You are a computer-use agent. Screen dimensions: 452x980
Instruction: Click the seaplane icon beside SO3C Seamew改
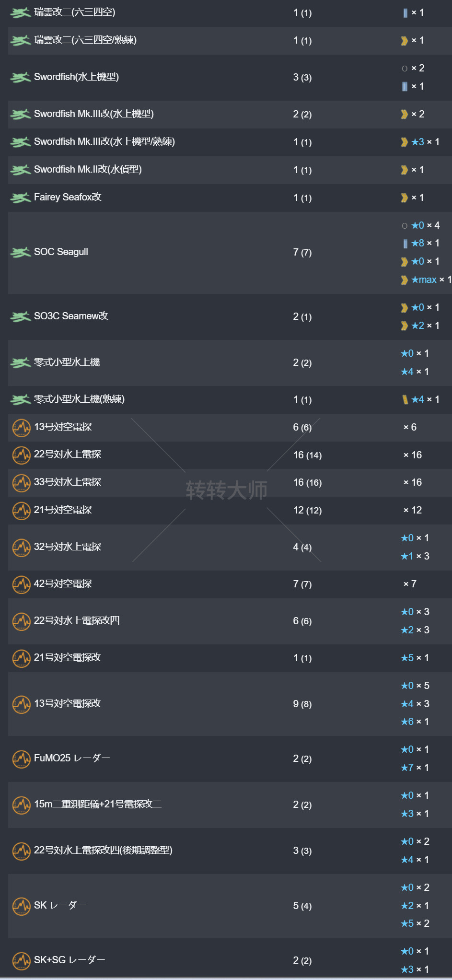point(21,316)
